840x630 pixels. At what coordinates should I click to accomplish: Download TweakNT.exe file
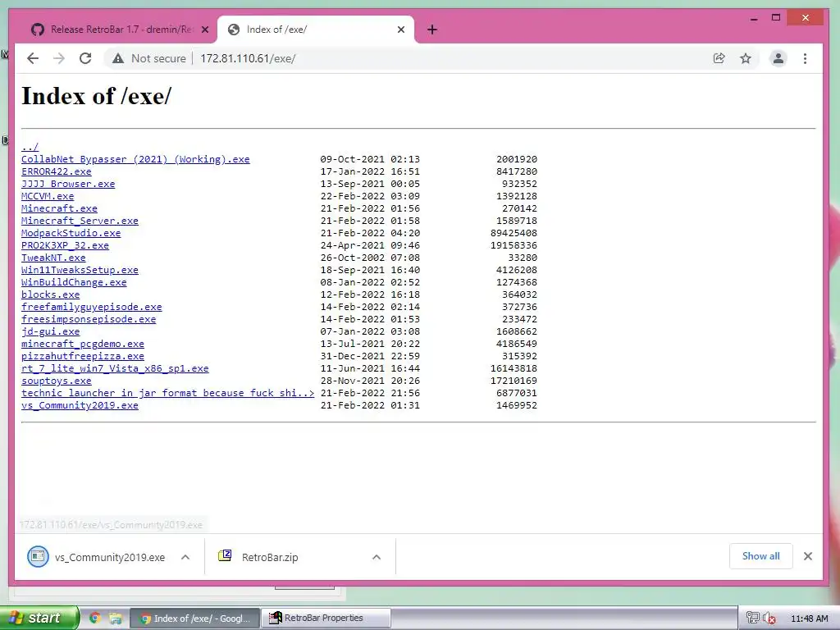[x=53, y=258]
